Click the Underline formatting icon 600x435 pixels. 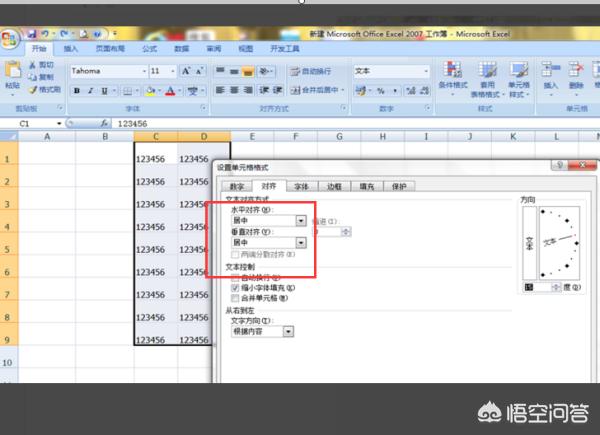(105, 90)
